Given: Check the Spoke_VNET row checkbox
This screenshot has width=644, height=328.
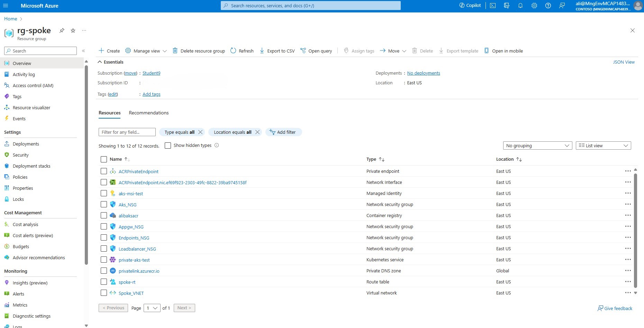Looking at the screenshot, I should [x=104, y=293].
